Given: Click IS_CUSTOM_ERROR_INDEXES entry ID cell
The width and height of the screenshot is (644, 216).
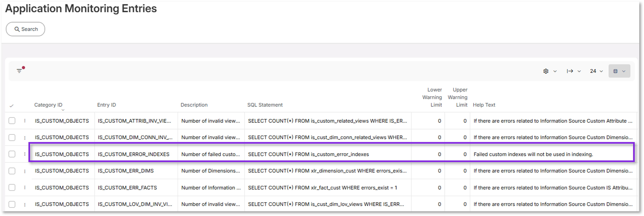Looking at the screenshot, I should (x=133, y=154).
